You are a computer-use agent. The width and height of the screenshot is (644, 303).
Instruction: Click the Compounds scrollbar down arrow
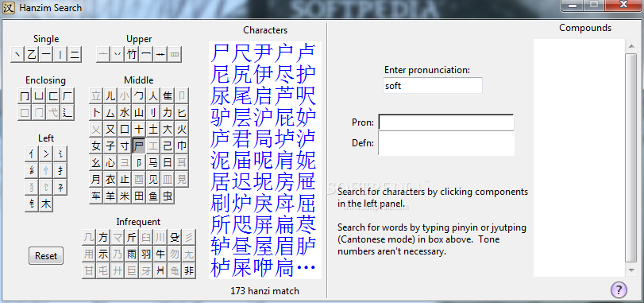pyautogui.click(x=631, y=270)
